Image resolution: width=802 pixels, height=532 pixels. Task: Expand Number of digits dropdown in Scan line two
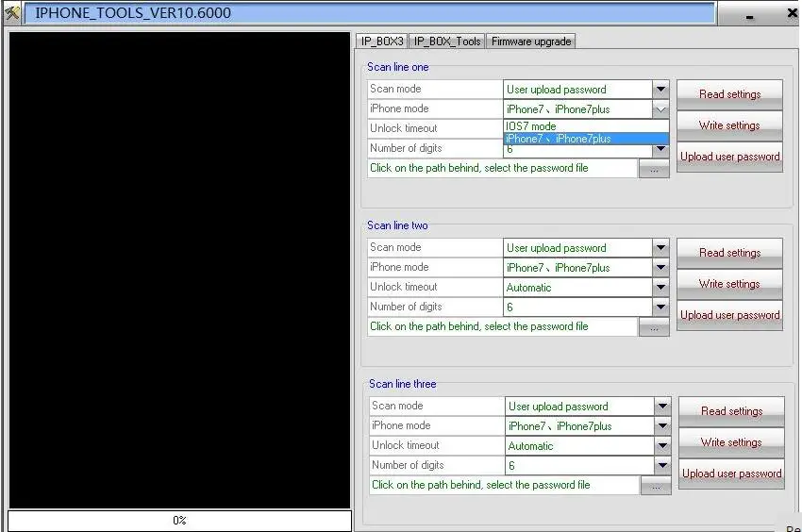tap(660, 307)
